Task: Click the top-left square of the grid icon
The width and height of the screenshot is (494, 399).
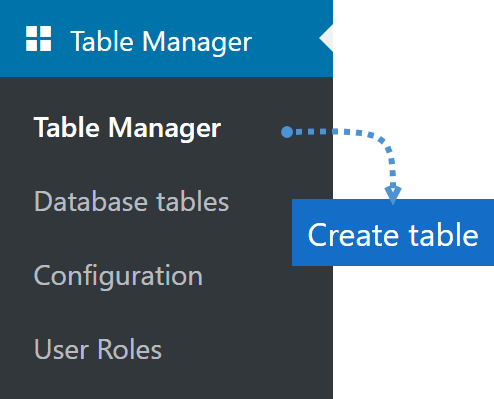Action: pyautogui.click(x=31, y=32)
